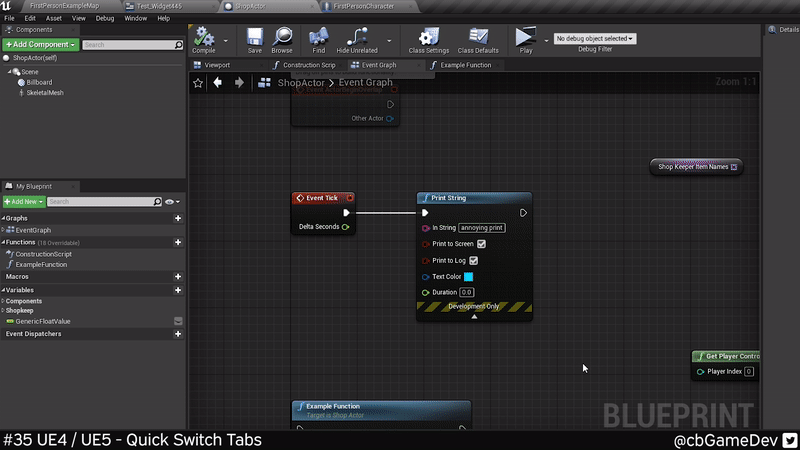Open Class Settings from toolbar
Image resolution: width=800 pixels, height=450 pixels.
click(x=429, y=38)
